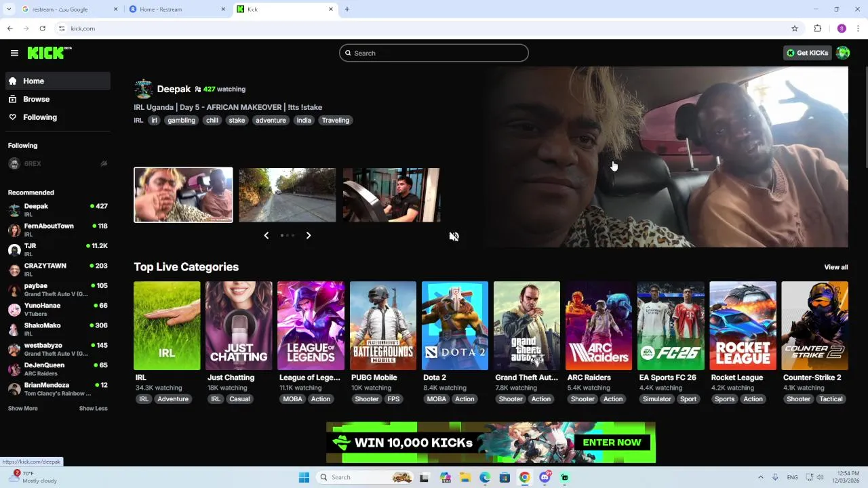Image resolution: width=868 pixels, height=488 pixels.
Task: Open the hamburger menu next to the Kick logo
Action: coord(14,53)
